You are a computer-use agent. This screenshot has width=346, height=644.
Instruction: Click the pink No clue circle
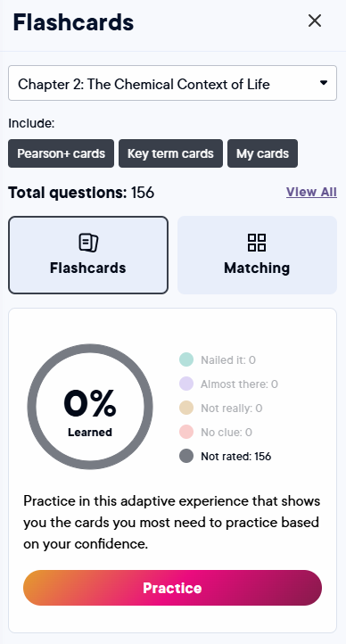coord(186,432)
